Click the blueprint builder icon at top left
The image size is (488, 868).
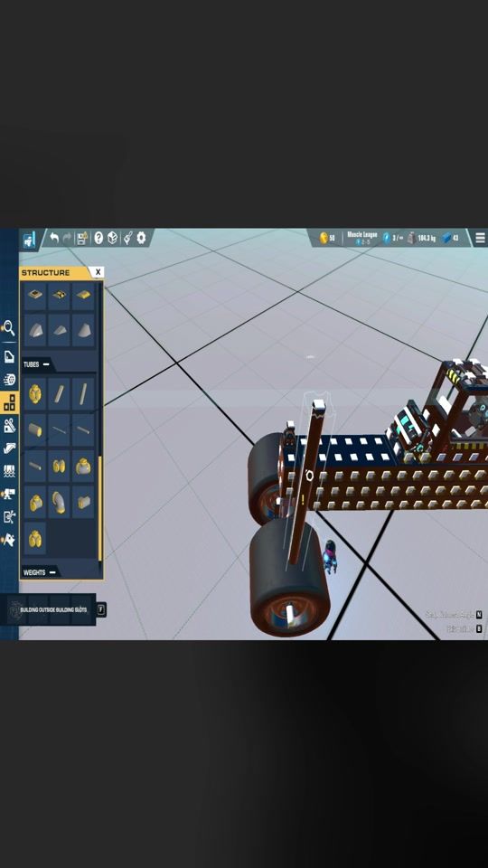pyautogui.click(x=29, y=239)
